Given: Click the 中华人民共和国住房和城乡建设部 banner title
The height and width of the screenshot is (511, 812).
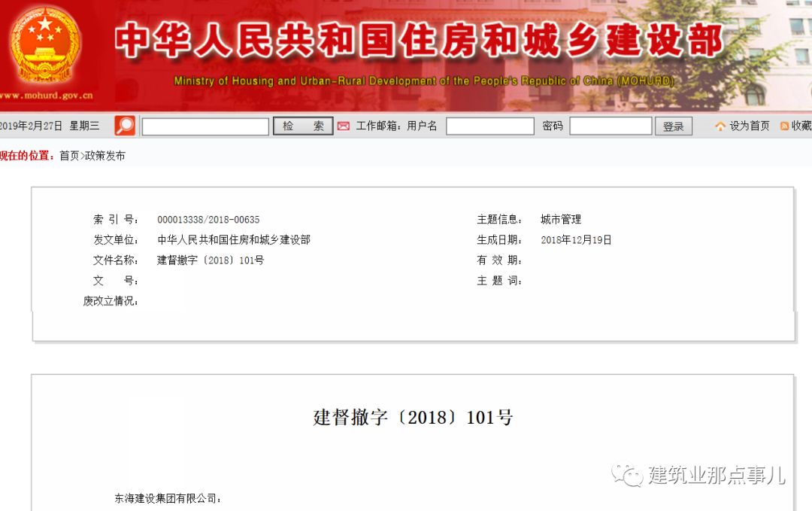Looking at the screenshot, I should pos(419,40).
